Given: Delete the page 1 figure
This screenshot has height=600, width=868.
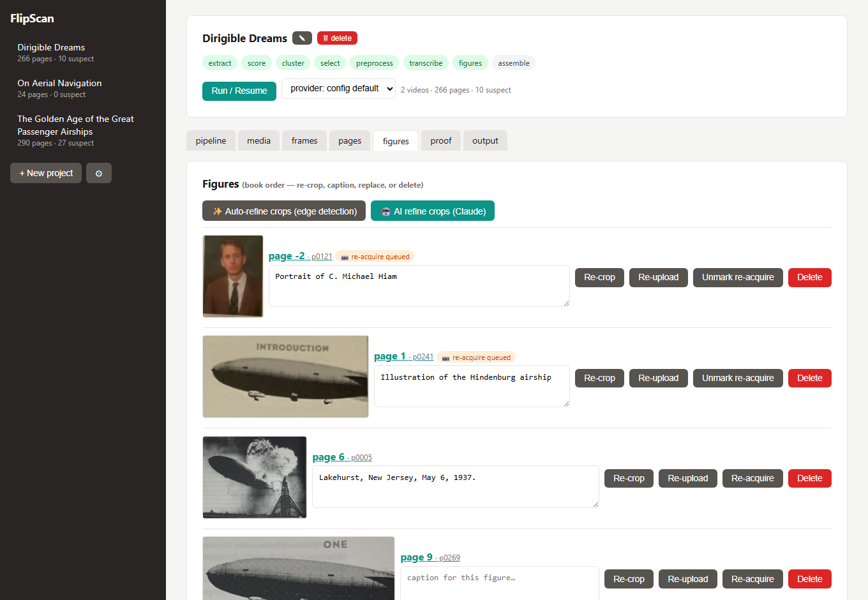Looking at the screenshot, I should click(810, 379).
